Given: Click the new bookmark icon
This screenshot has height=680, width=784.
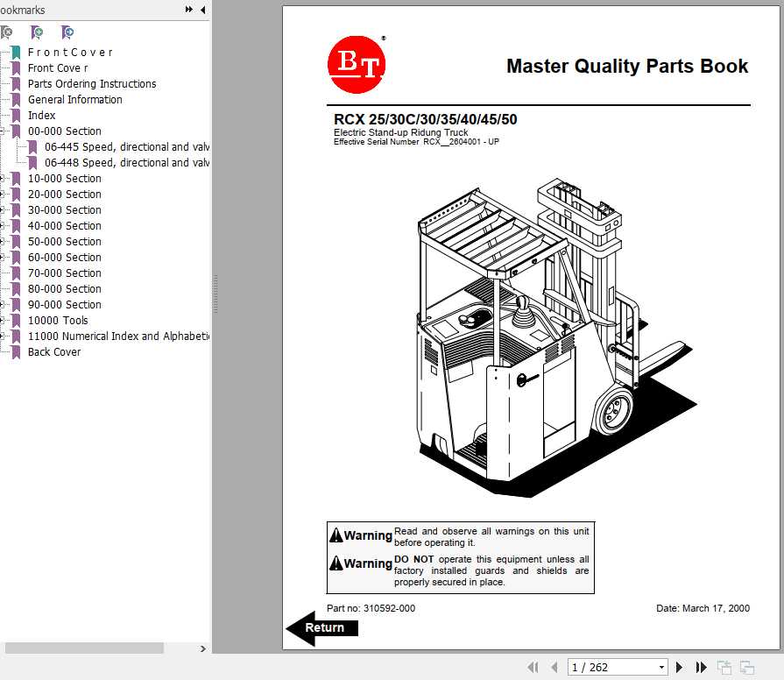Looking at the screenshot, I should coord(37,32).
